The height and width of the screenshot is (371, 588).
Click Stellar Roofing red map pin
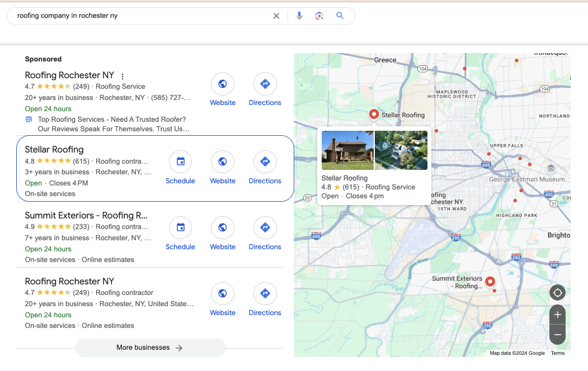pyautogui.click(x=374, y=114)
